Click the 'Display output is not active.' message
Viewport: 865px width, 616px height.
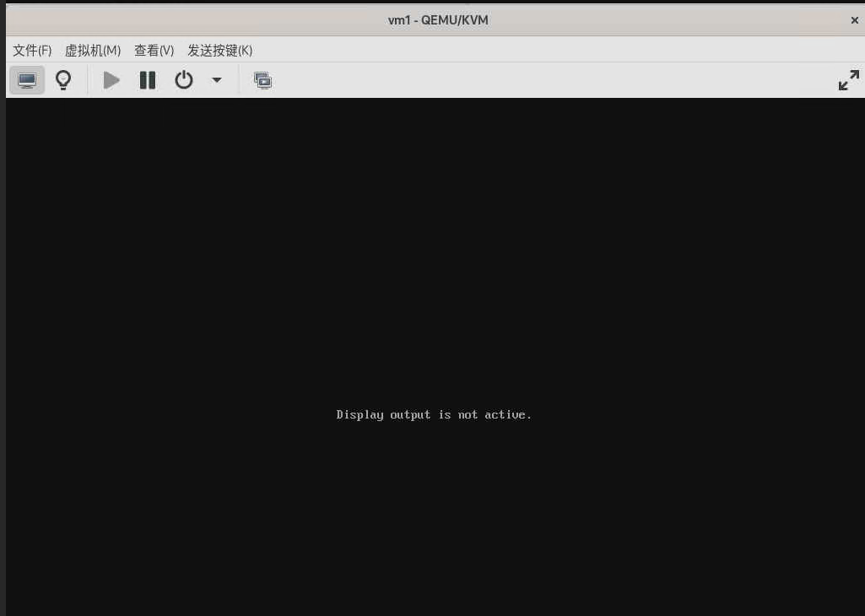pyautogui.click(x=434, y=414)
